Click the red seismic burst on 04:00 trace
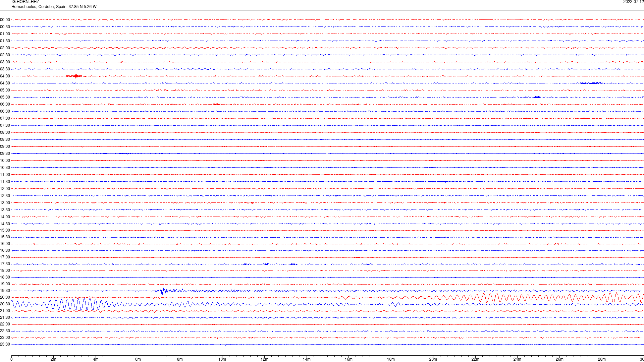Image resolution: width=644 pixels, height=362 pixels. [x=76, y=76]
